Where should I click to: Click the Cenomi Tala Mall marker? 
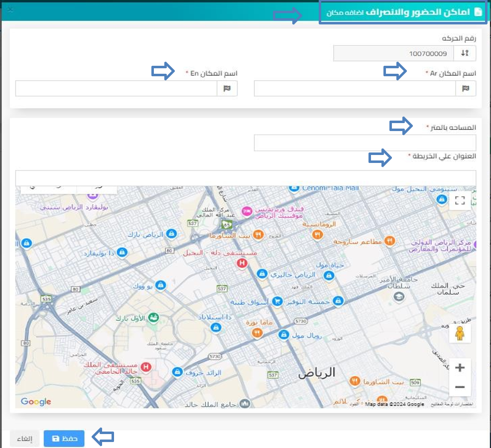click(x=294, y=188)
